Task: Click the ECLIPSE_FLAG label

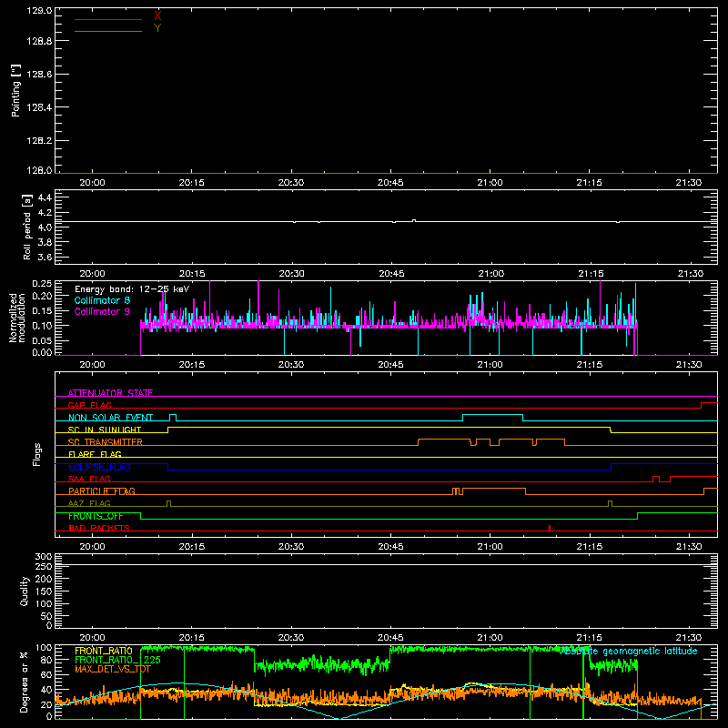Action: pyautogui.click(x=99, y=467)
